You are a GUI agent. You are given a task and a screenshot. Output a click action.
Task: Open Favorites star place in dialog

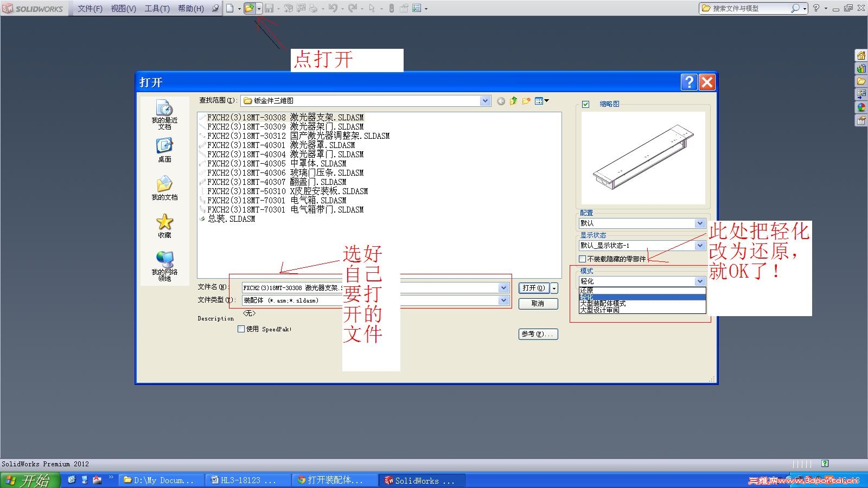[x=164, y=226]
